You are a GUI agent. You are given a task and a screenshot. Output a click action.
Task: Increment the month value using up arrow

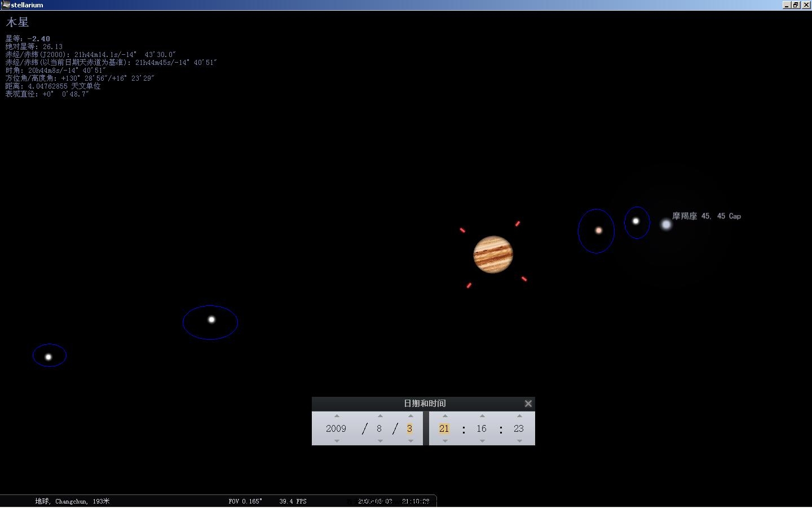pos(380,416)
